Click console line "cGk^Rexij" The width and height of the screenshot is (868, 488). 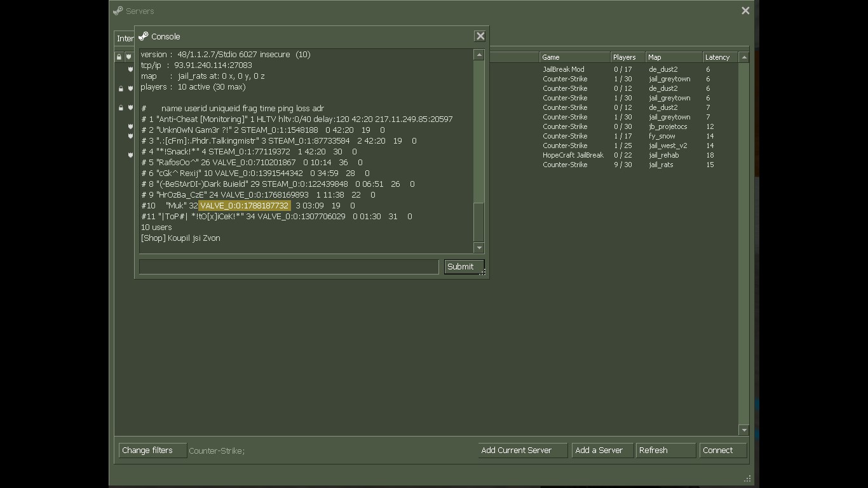(255, 173)
